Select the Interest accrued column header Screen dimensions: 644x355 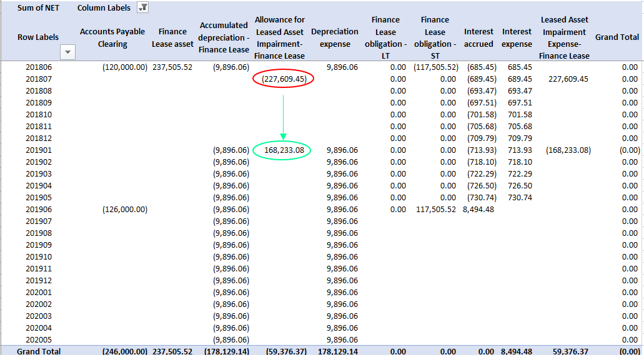479,38
